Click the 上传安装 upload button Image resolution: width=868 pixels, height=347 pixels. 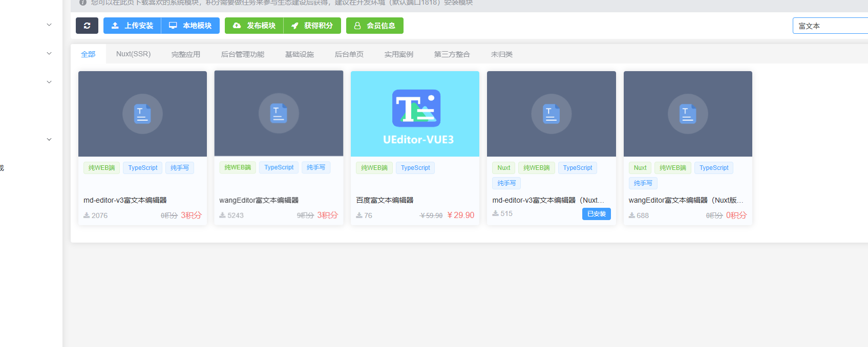(x=132, y=26)
